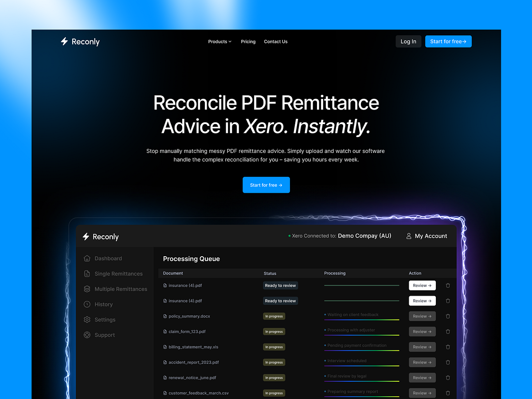The image size is (532, 399).
Task: Click the Support lifebuoy icon
Action: click(x=87, y=335)
